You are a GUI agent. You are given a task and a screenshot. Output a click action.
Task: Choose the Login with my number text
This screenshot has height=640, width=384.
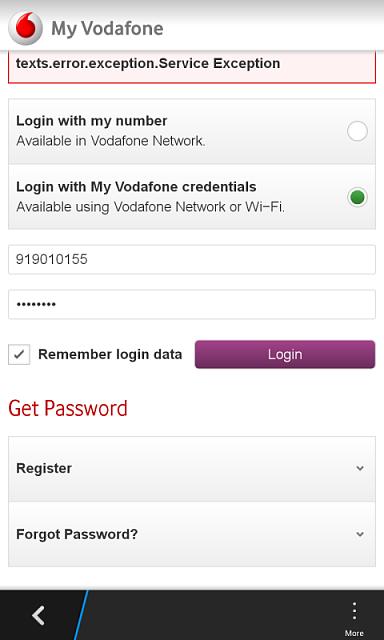[92, 121]
